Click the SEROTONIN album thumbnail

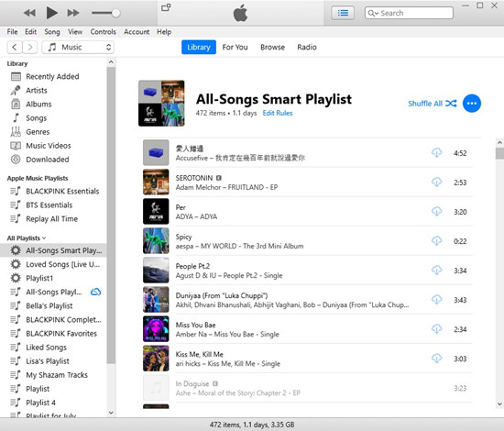click(x=156, y=182)
